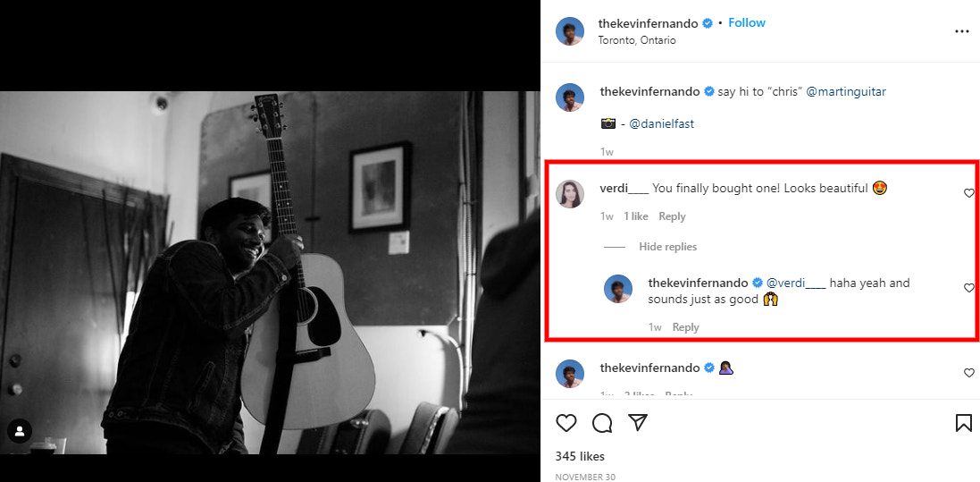Image resolution: width=980 pixels, height=482 pixels.
Task: Open Toronto, Ontario location link
Action: [637, 40]
